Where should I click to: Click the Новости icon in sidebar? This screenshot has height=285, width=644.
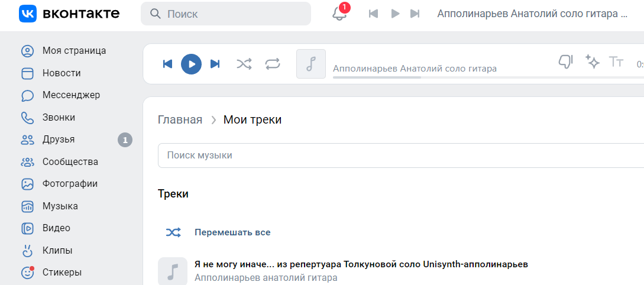point(27,73)
